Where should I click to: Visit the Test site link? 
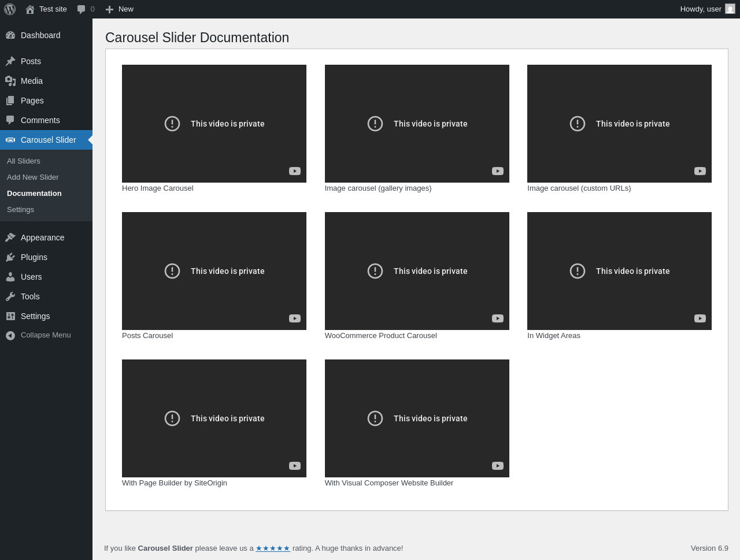coord(46,9)
